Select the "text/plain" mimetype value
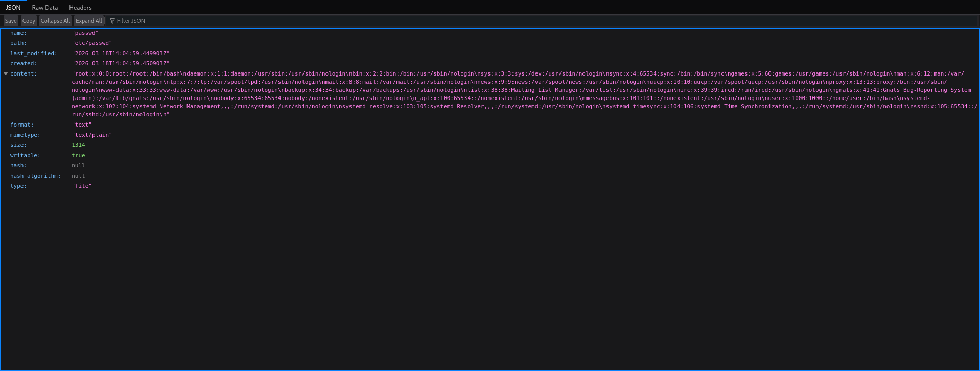Image resolution: width=980 pixels, height=371 pixels. coord(91,135)
